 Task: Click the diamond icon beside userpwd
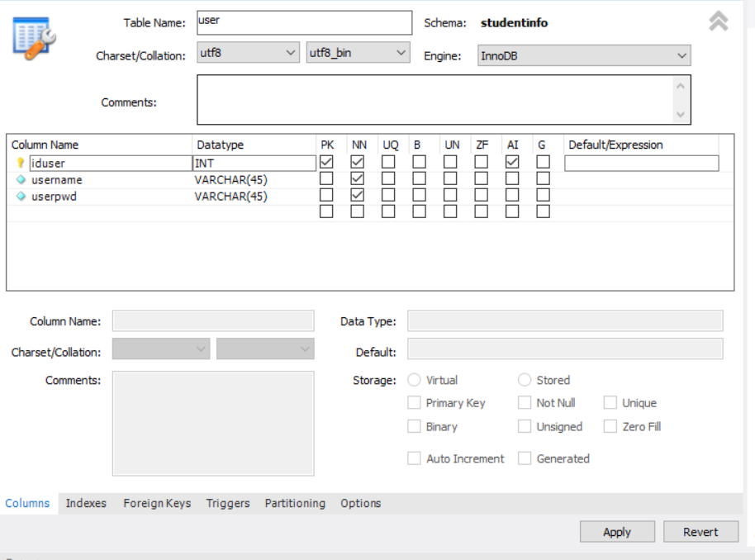click(x=21, y=196)
